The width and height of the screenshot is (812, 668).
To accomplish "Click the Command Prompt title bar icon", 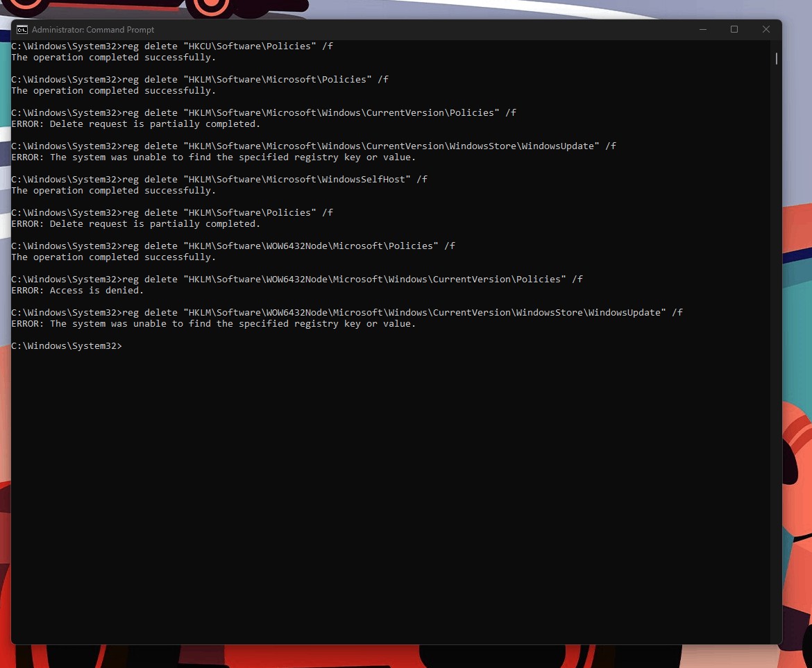I will pyautogui.click(x=22, y=30).
